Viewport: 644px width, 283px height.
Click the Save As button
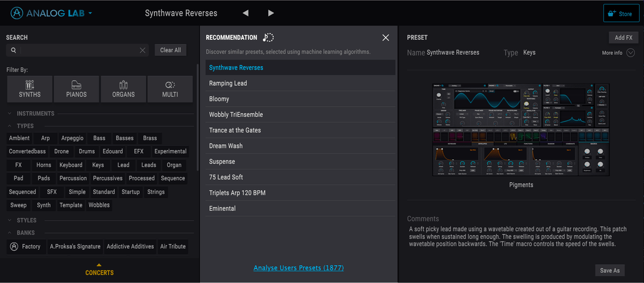pos(610,270)
